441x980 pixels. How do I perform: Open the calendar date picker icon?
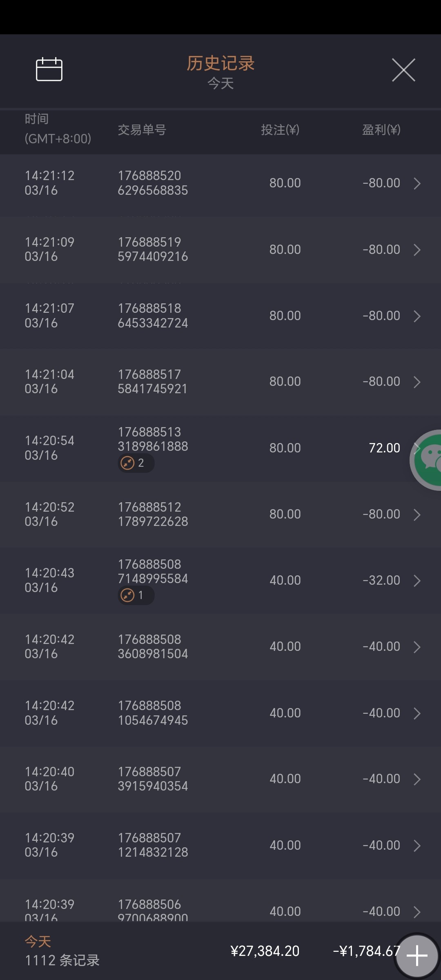49,69
